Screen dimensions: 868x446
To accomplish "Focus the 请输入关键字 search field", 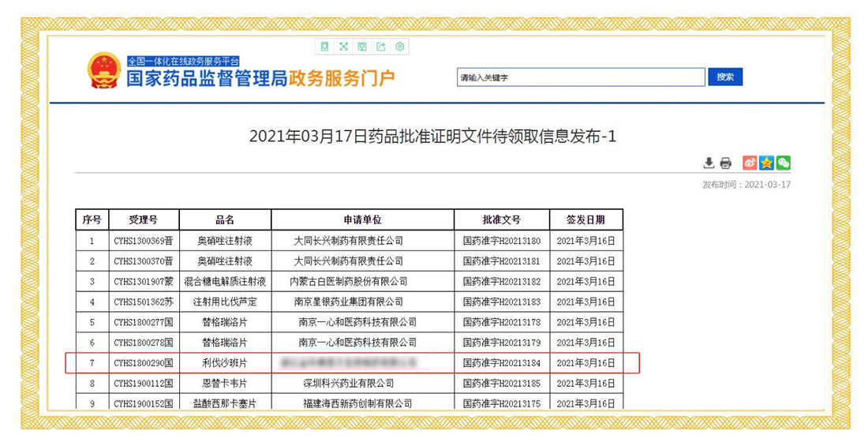I will click(x=581, y=77).
